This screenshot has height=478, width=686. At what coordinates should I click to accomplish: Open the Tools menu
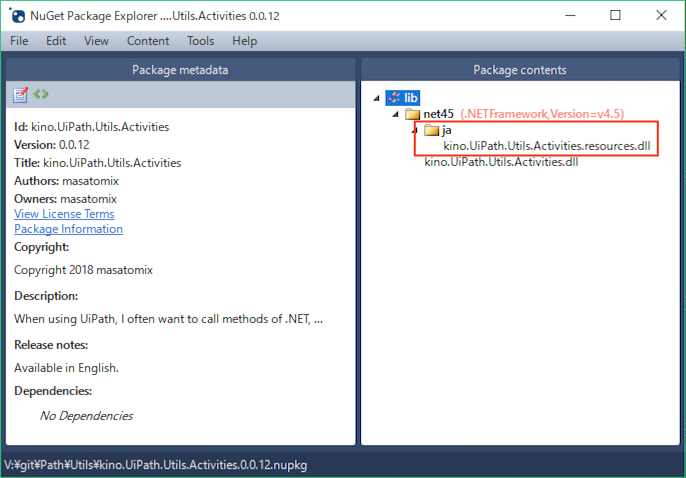pyautogui.click(x=200, y=41)
